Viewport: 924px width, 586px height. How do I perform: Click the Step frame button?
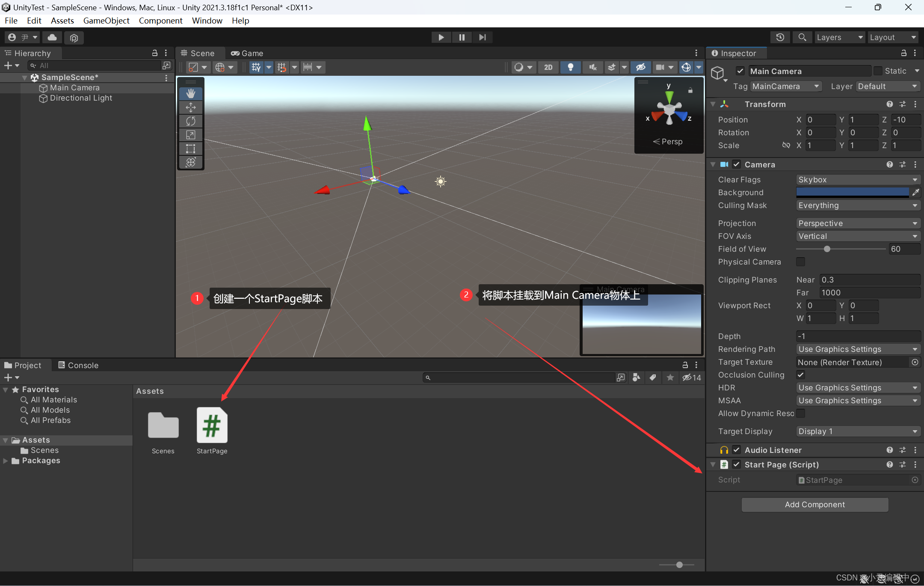tap(482, 37)
